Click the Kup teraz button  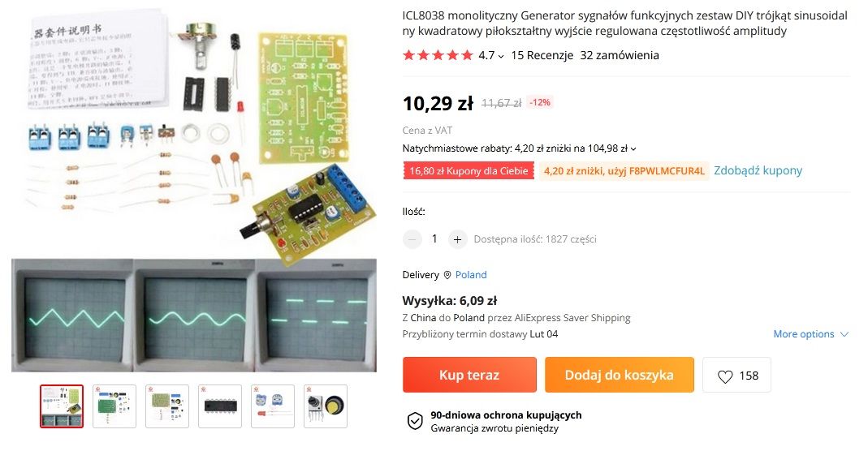coord(469,375)
